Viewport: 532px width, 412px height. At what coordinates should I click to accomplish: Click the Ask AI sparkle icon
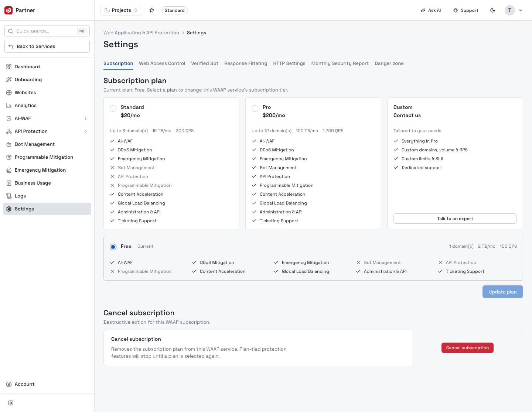point(423,10)
